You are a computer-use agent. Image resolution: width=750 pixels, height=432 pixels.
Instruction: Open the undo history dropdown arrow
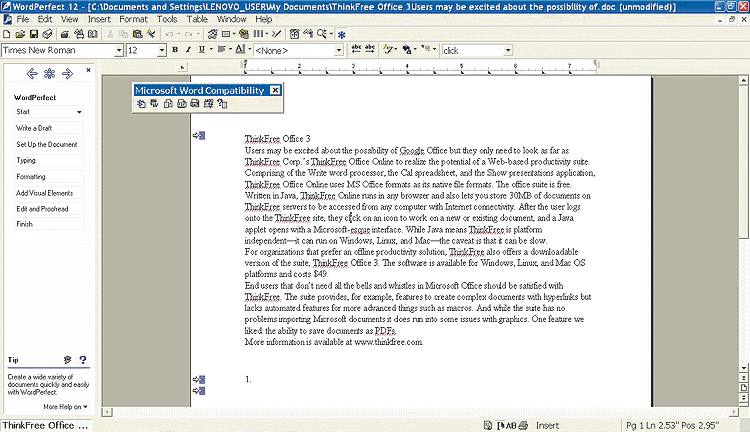pos(178,34)
